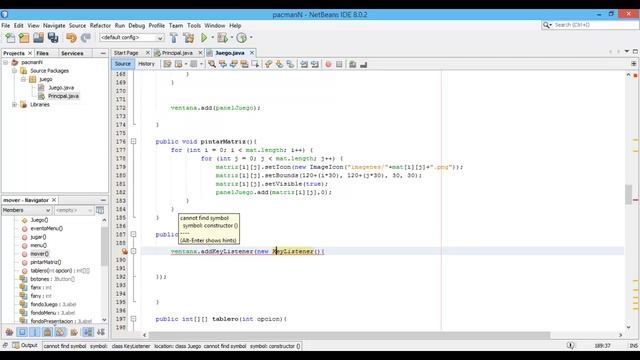Click the Redo arrow icon
Image resolution: width=640 pixels, height=360 pixels.
click(x=86, y=38)
